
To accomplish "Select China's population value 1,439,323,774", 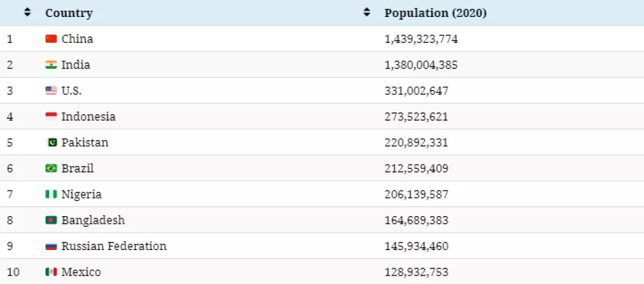I will (x=421, y=39).
